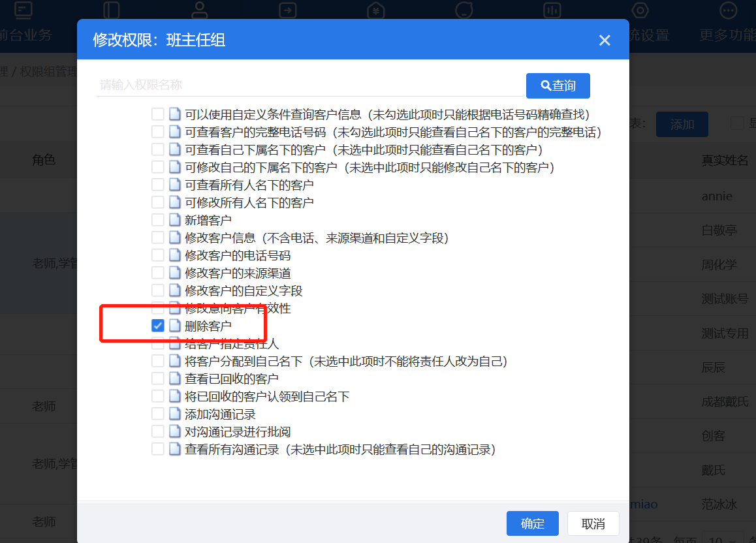Enable 对沟通记录进行批阅 checkbox
This screenshot has width=756, height=543.
coord(157,431)
